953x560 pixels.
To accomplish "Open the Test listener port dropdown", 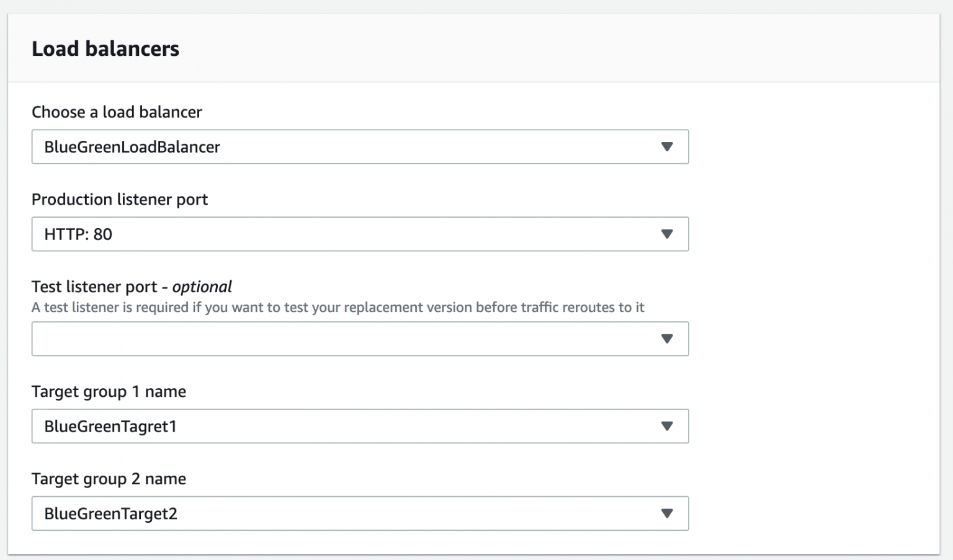I will [360, 339].
